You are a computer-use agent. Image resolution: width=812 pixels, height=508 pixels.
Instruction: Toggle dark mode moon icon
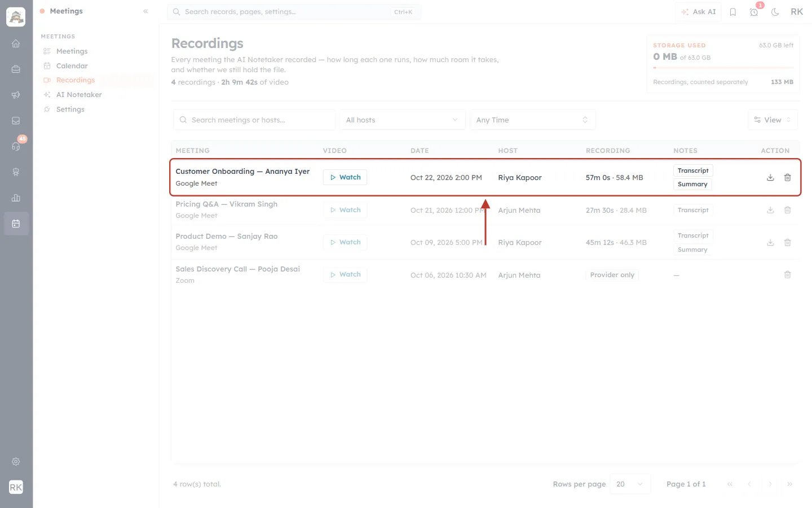(x=775, y=12)
